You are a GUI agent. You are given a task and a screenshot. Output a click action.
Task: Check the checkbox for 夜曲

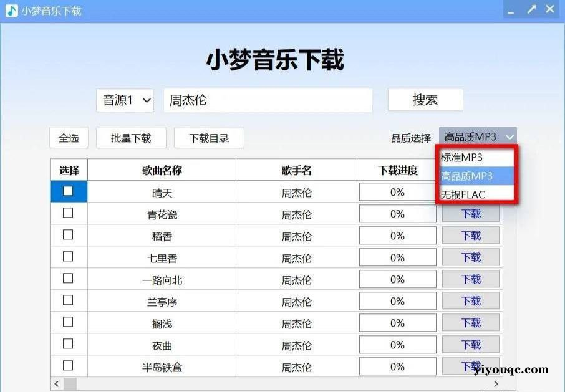(x=69, y=344)
